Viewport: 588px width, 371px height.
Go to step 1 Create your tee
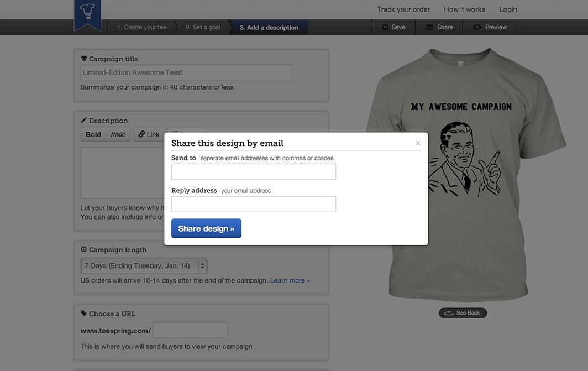[x=141, y=28]
